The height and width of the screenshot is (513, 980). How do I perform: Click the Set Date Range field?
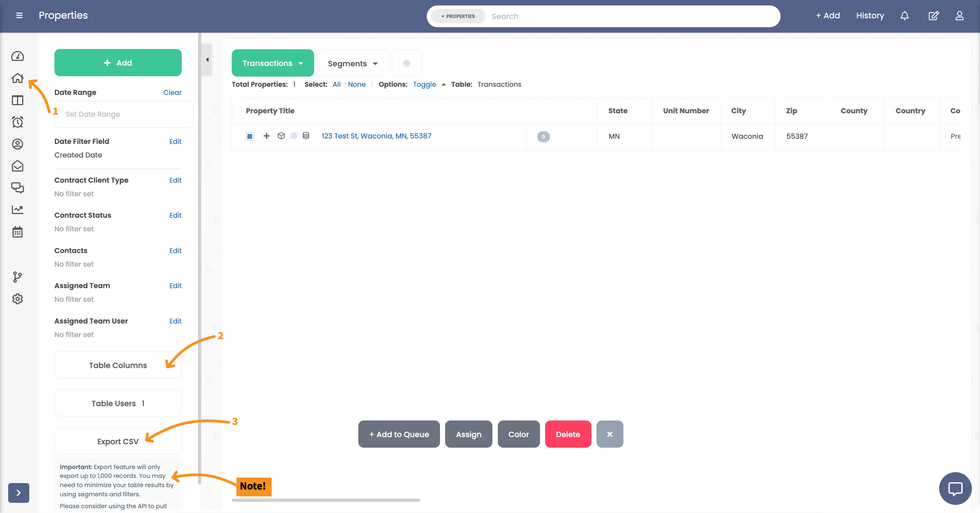(123, 114)
